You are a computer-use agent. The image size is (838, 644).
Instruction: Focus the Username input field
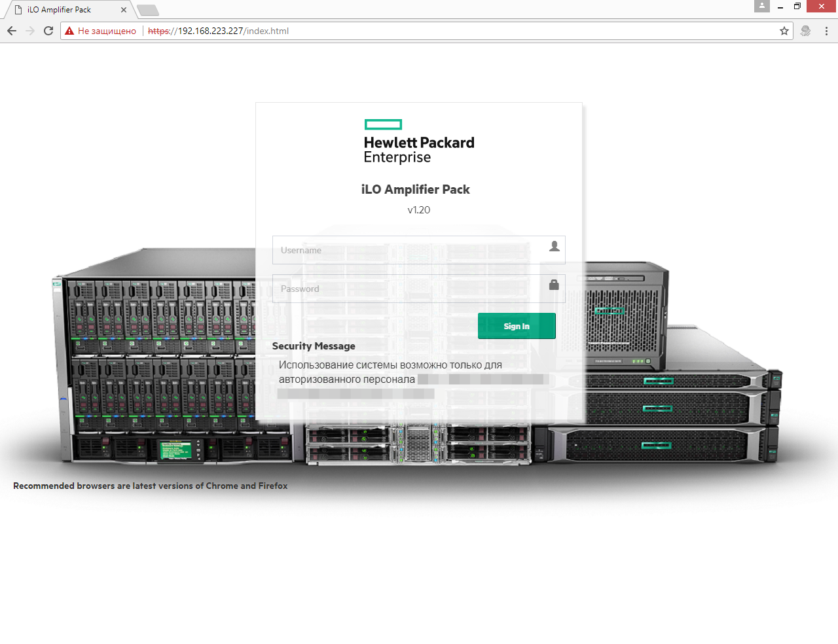409,250
